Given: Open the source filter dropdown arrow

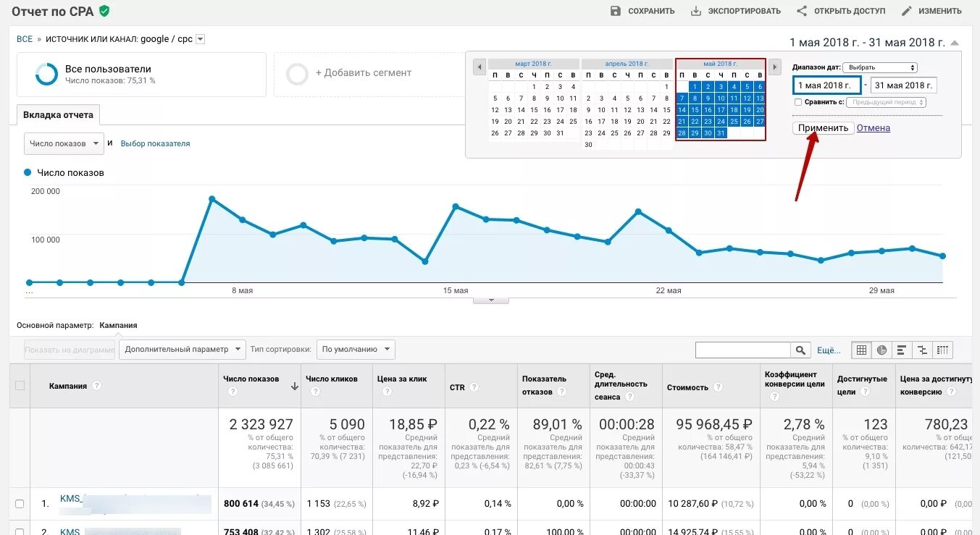Looking at the screenshot, I should [201, 39].
